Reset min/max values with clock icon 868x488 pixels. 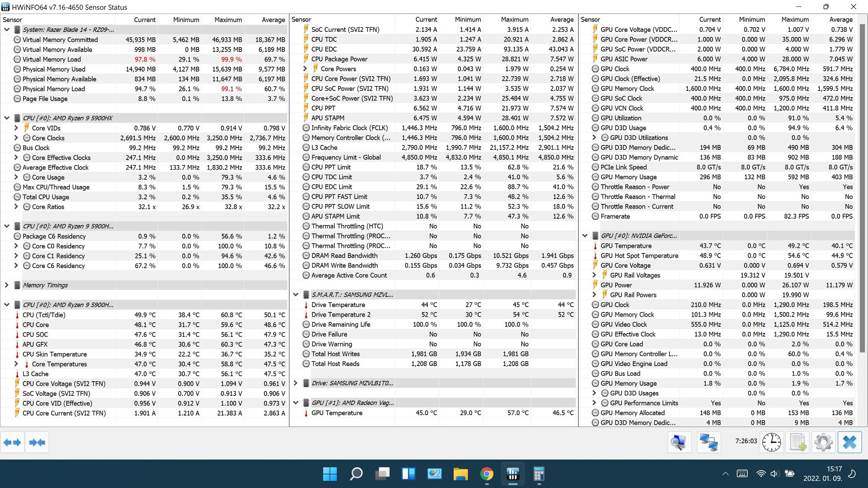[771, 442]
